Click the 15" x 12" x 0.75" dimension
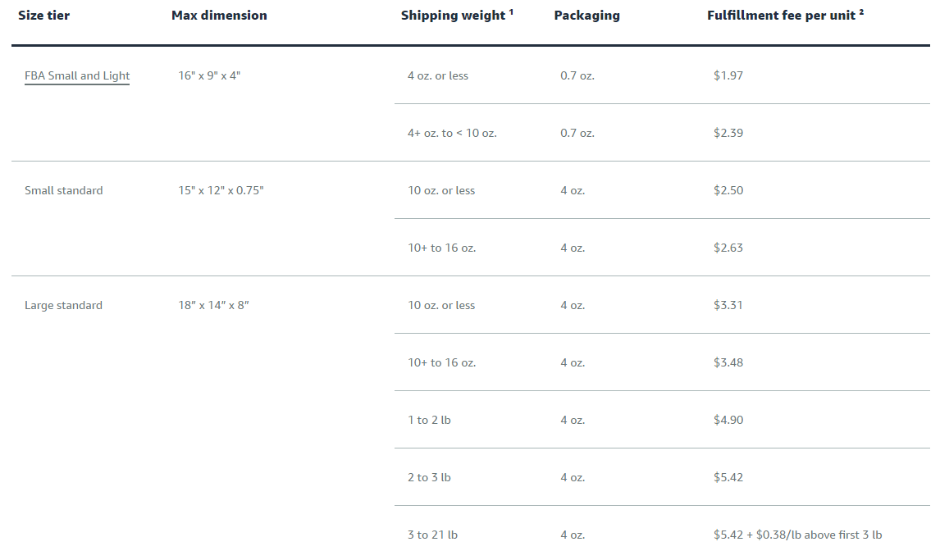Viewport: 940px width, 560px height. [221, 190]
